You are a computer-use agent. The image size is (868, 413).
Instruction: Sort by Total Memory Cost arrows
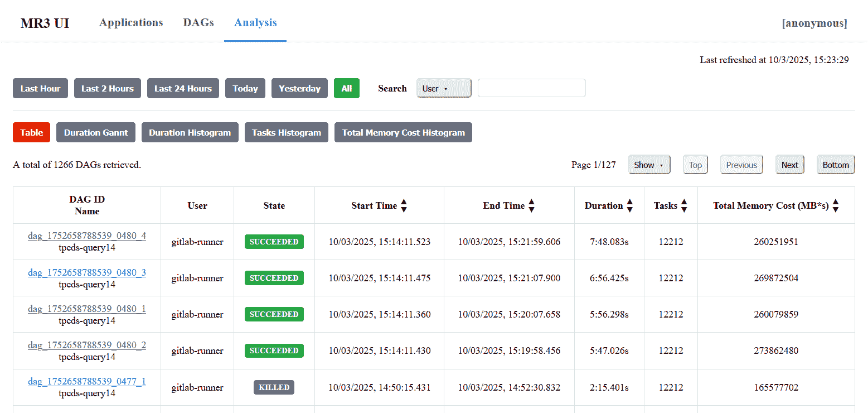pyautogui.click(x=835, y=206)
